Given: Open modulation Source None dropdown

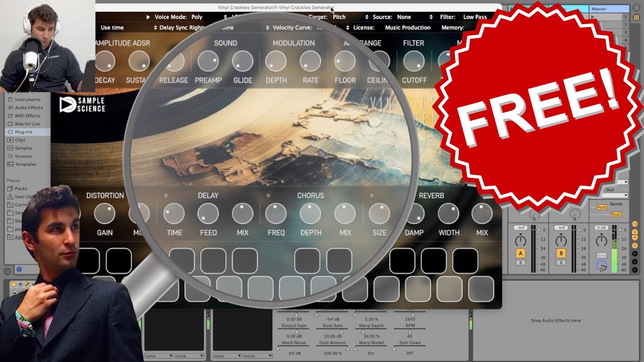Looking at the screenshot, I should pos(415,17).
